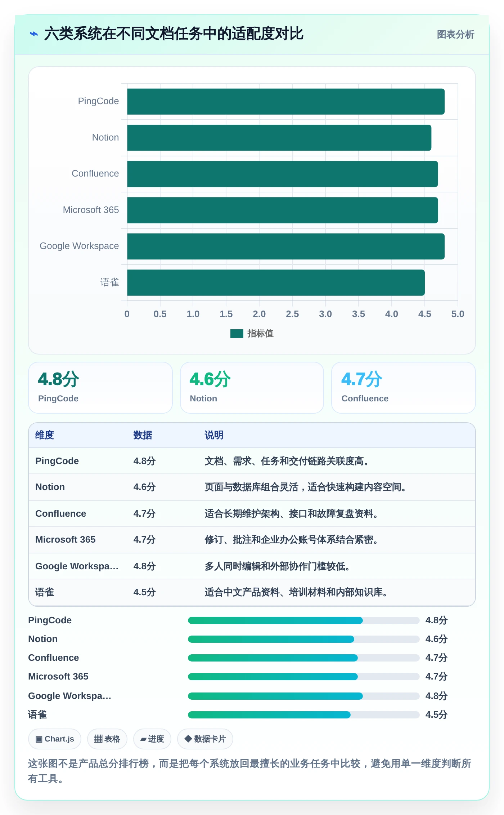The height and width of the screenshot is (815, 504).
Task: Select the 数据卡片 tag chip
Action: coord(205,739)
